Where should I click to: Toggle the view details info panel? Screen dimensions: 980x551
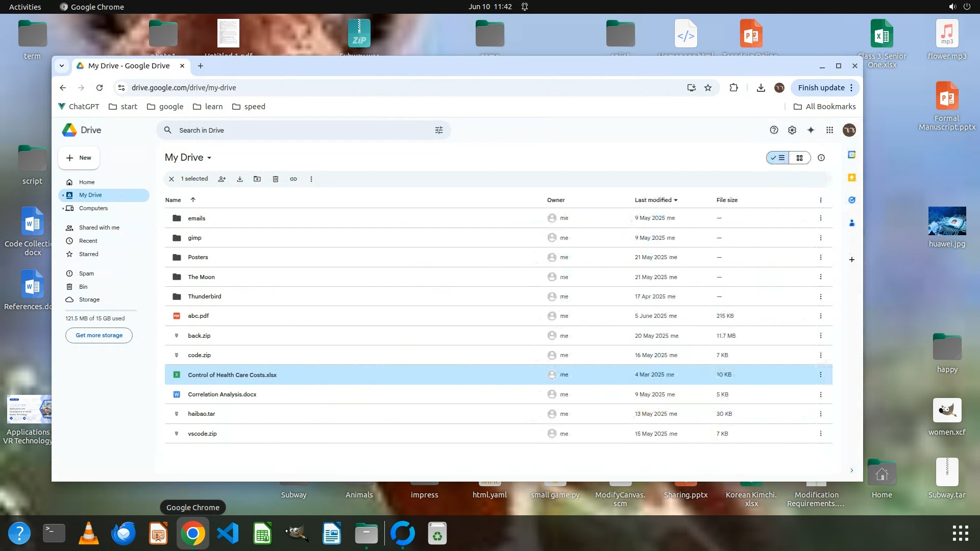(821, 158)
